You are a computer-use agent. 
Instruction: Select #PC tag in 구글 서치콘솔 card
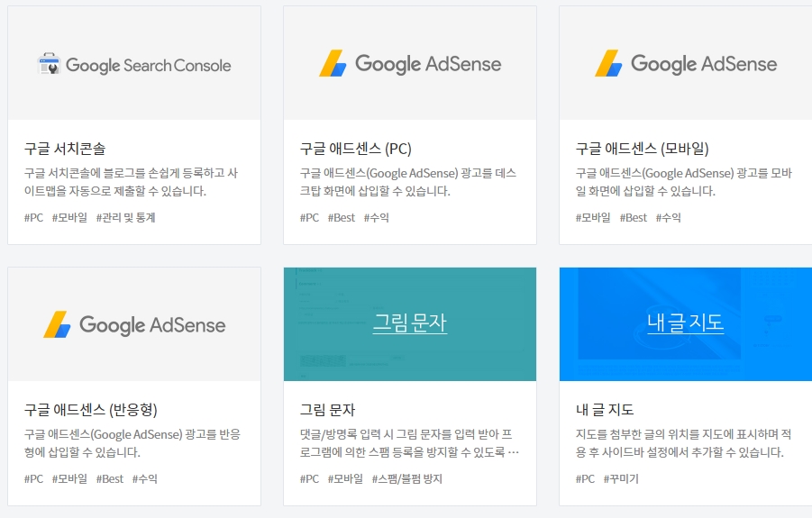(x=33, y=217)
